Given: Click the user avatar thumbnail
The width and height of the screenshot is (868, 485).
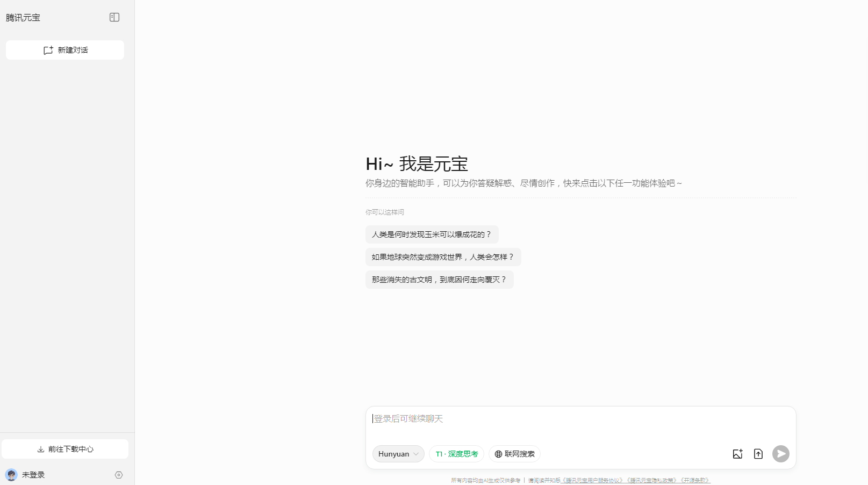Looking at the screenshot, I should click(x=12, y=475).
